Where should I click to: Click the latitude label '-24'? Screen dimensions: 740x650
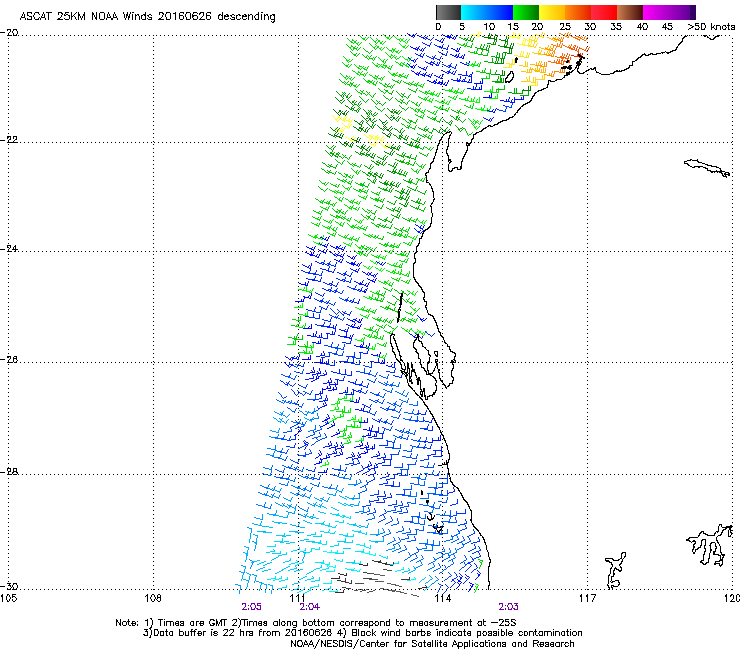click(9, 248)
